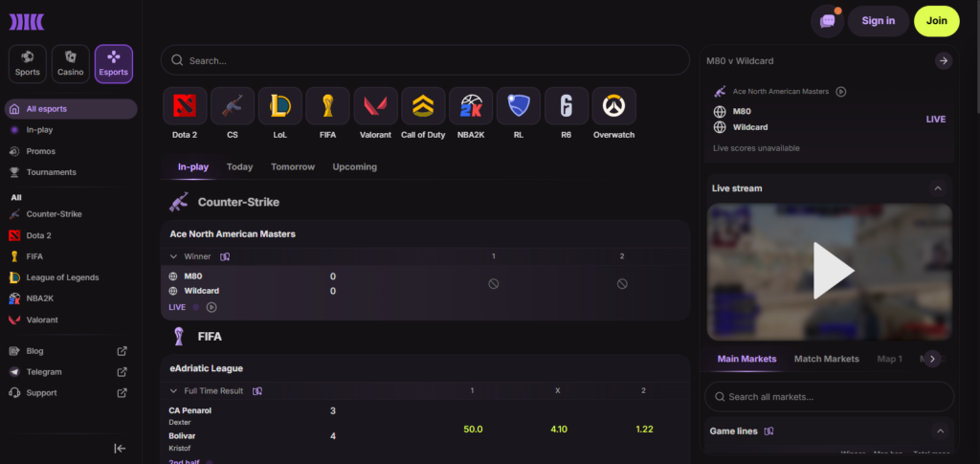Filter by the Overwatch game icon

(x=613, y=106)
